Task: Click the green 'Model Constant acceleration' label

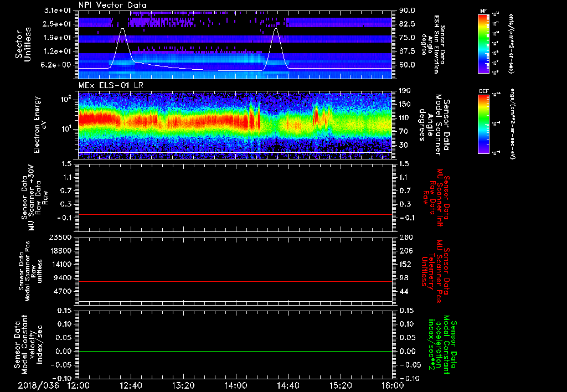Action: tap(443, 345)
